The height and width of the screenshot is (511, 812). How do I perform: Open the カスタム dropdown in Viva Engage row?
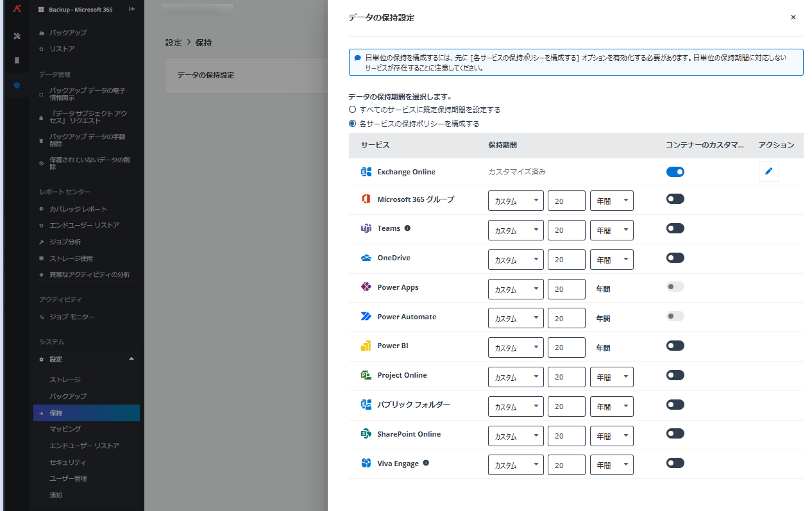click(516, 465)
